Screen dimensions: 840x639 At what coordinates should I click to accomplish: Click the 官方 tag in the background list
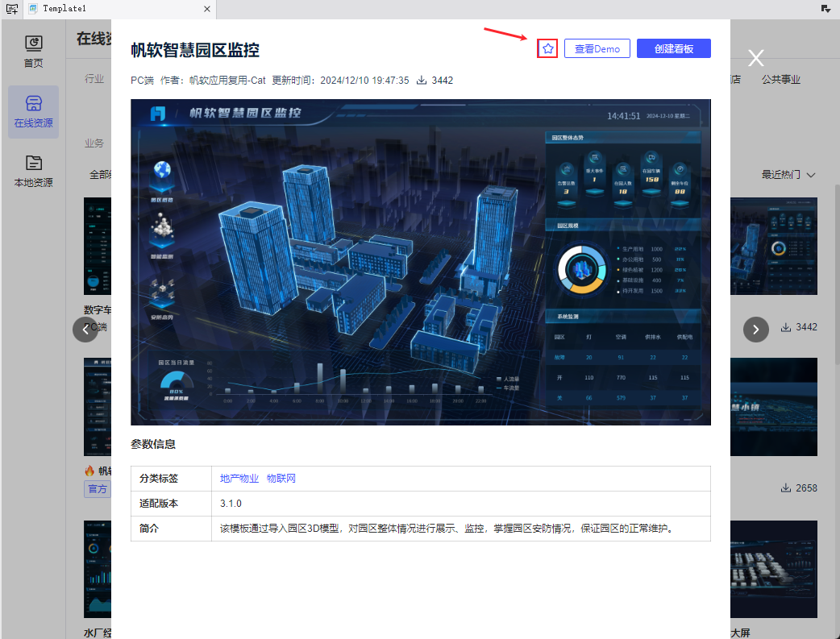pyautogui.click(x=98, y=489)
